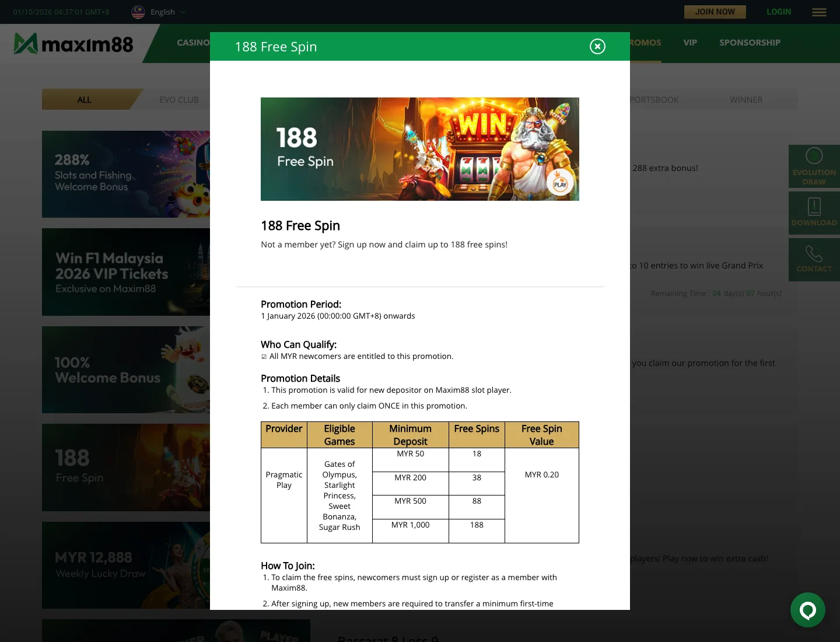Switch to the SPORTSBOOK tab
This screenshot has height=642, width=840.
[654, 100]
